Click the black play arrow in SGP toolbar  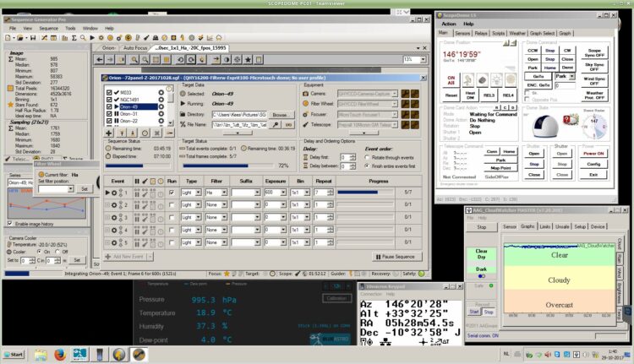[92, 37]
